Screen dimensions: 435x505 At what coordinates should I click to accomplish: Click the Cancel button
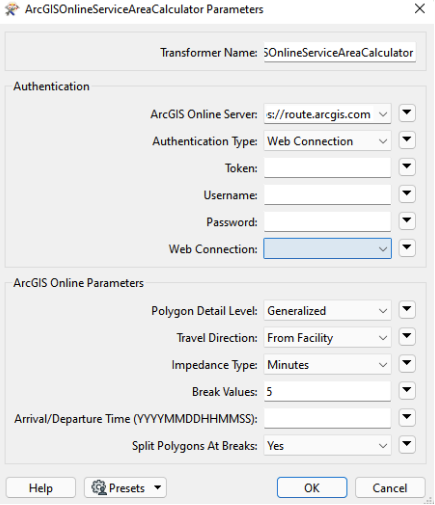390,488
